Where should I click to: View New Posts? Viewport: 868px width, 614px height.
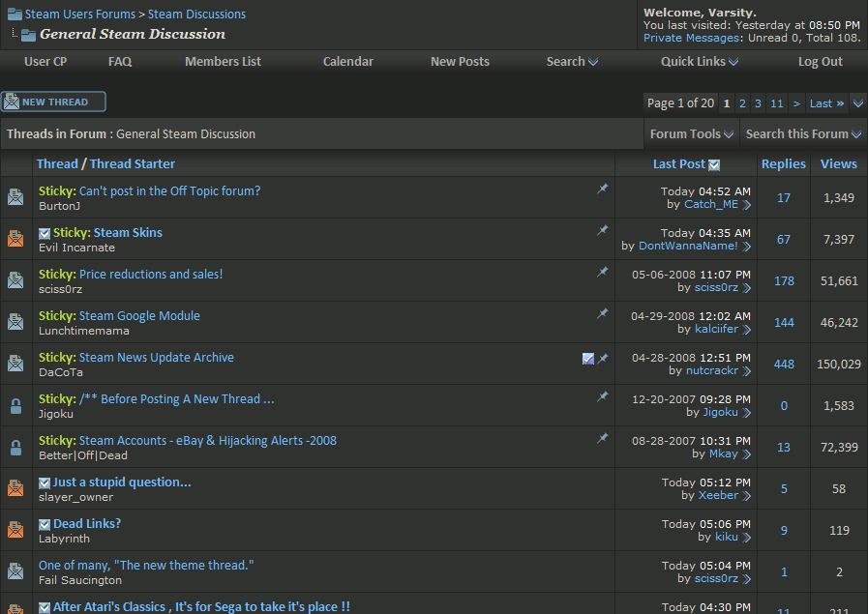click(x=460, y=62)
